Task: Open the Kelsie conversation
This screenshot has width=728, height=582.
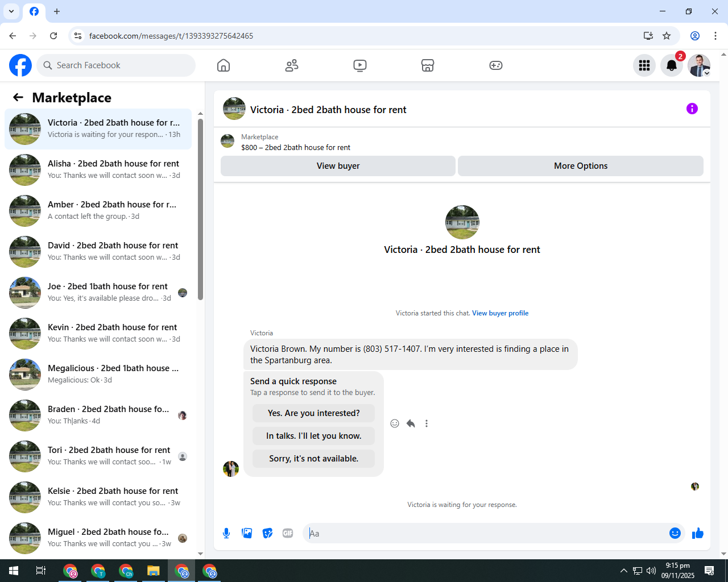Action: coord(98,497)
